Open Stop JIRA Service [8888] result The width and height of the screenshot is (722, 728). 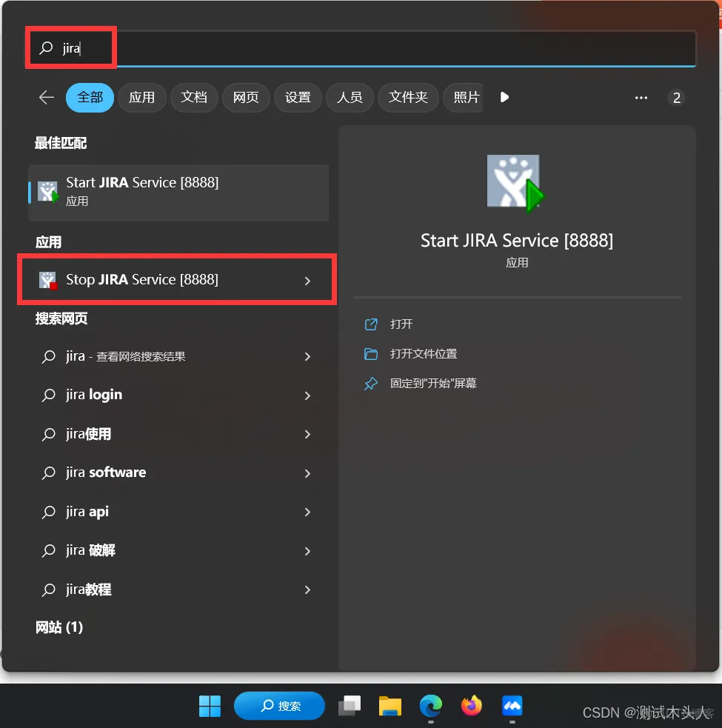(x=178, y=279)
